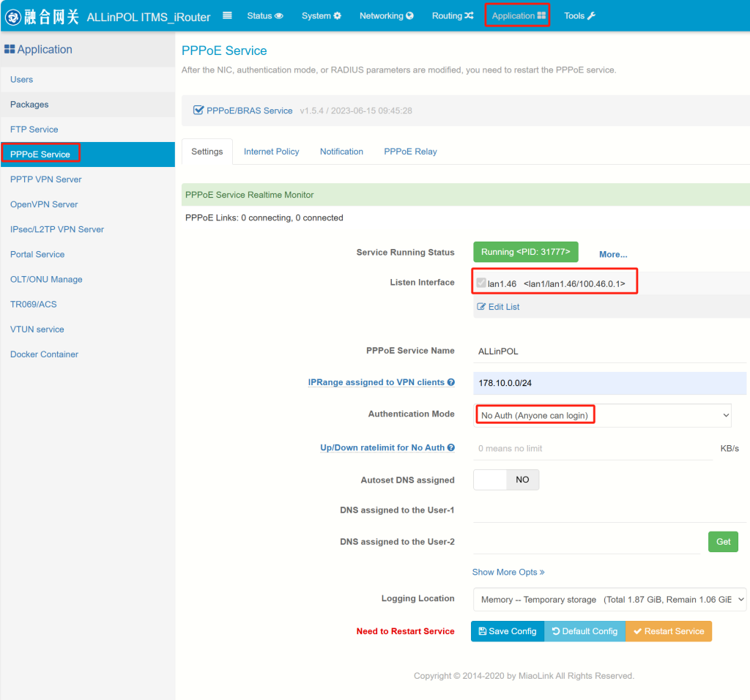
Task: Switch to the Settings tab
Action: pos(207,152)
